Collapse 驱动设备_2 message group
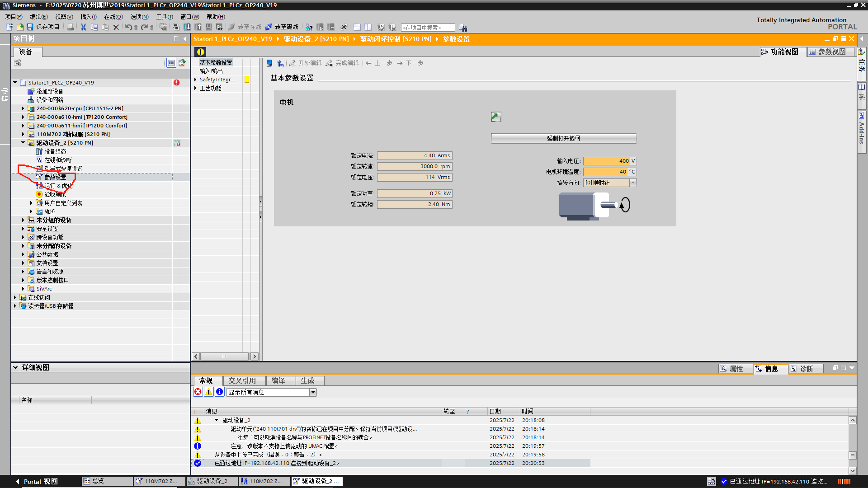The height and width of the screenshot is (488, 868). pyautogui.click(x=217, y=420)
